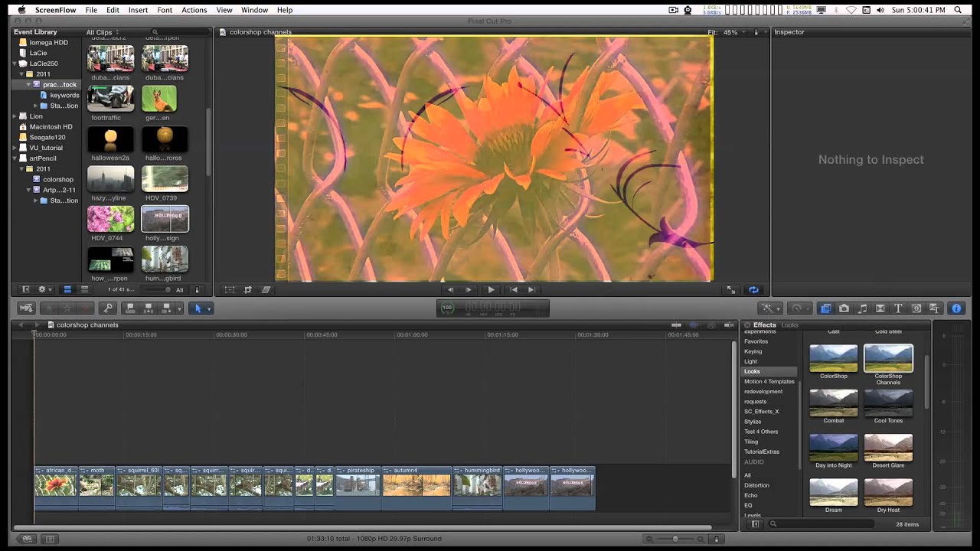Expand the VU_tutorial drive
This screenshot has width=980, height=551.
[x=15, y=148]
